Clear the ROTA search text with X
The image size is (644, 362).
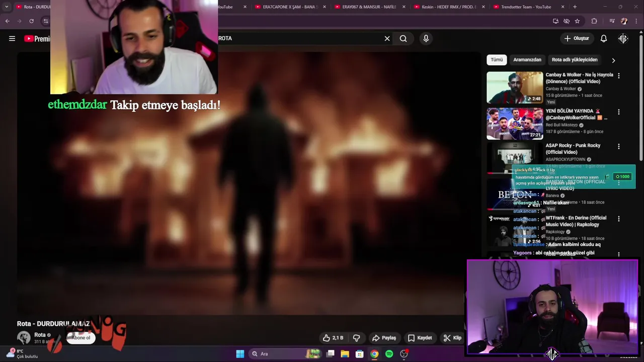click(x=387, y=38)
